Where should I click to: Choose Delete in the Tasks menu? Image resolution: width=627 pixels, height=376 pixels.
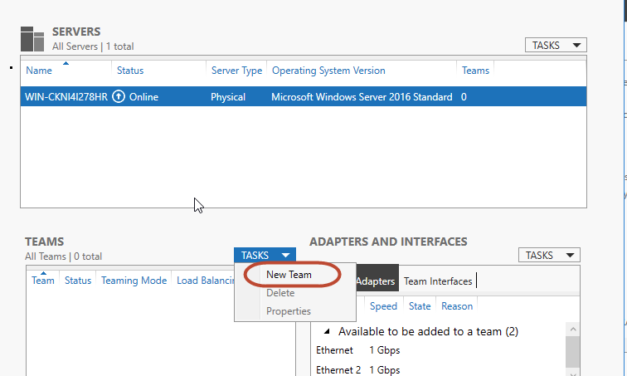(x=280, y=293)
